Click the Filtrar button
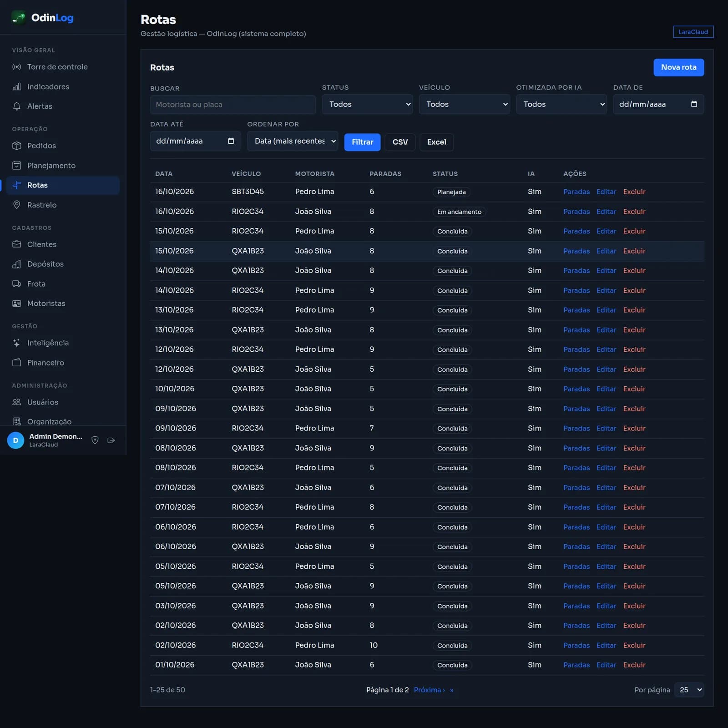Viewport: 728px width, 728px height. click(x=362, y=142)
